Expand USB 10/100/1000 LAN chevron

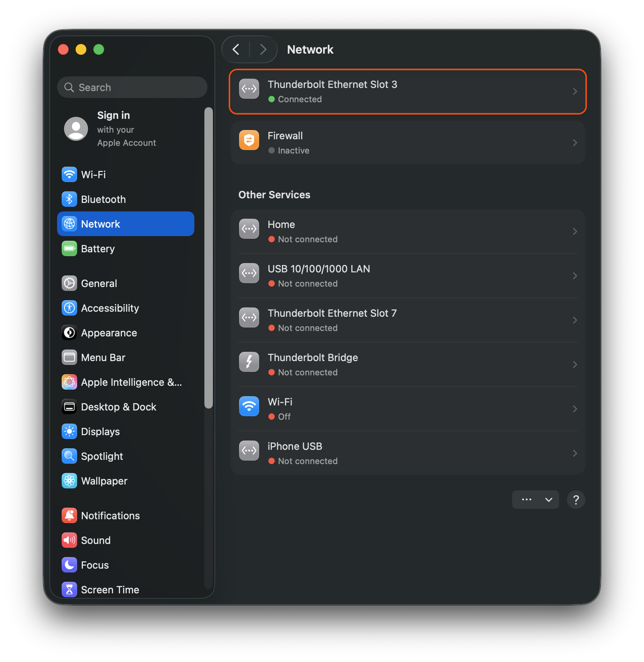(575, 276)
